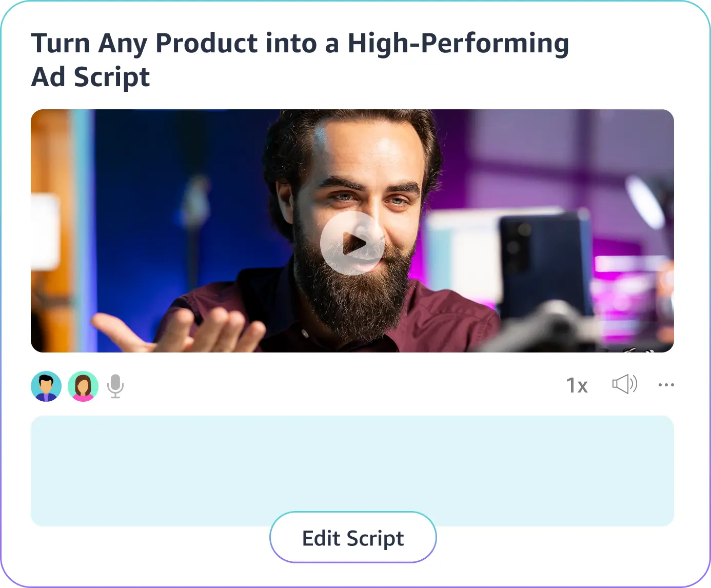Open the three-dot more options menu
The image size is (711, 588).
click(666, 385)
